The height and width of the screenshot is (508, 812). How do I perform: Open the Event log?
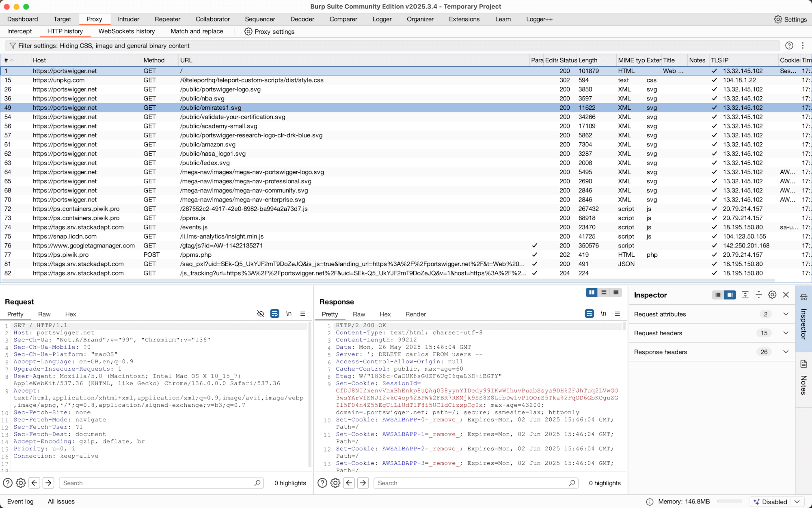(20, 501)
